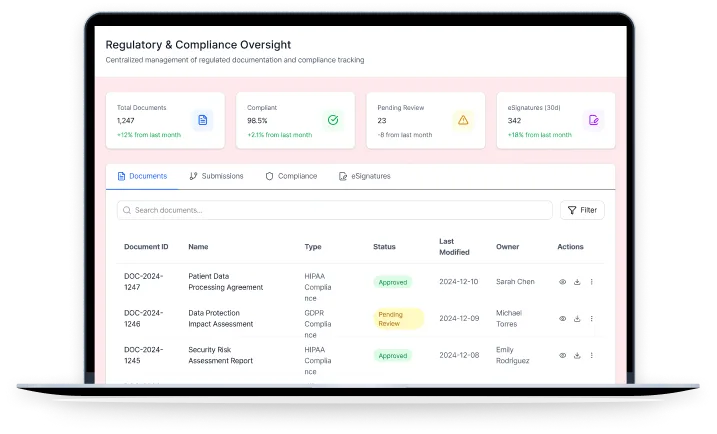
Task: Switch to the Submissions tab
Action: coord(216,176)
